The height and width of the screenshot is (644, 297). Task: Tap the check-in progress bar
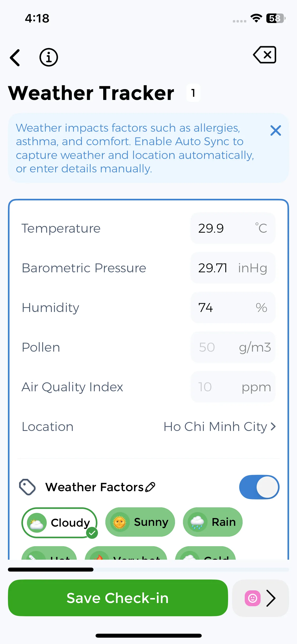click(148, 569)
